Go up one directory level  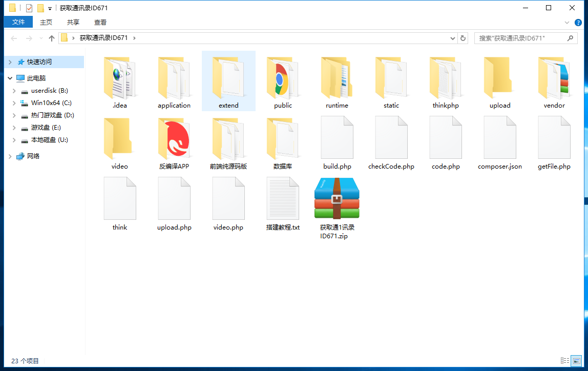[51, 38]
